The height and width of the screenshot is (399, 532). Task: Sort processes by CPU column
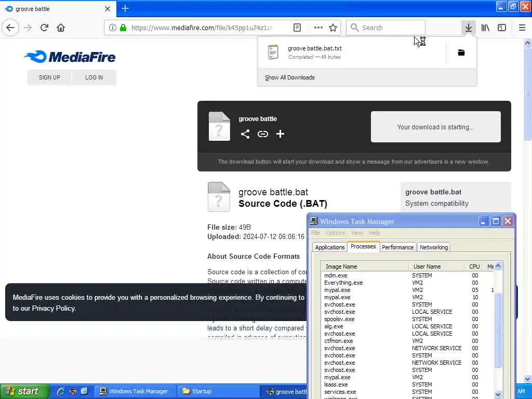tap(474, 267)
